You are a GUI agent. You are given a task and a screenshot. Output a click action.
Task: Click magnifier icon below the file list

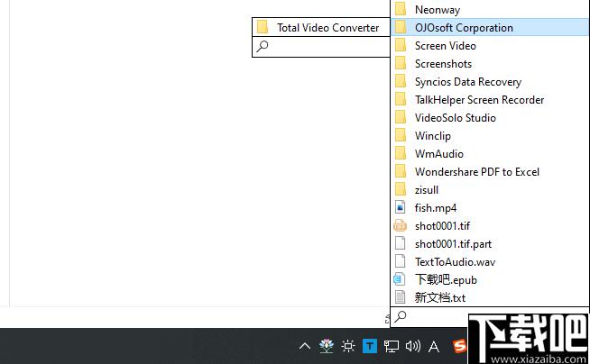[400, 316]
